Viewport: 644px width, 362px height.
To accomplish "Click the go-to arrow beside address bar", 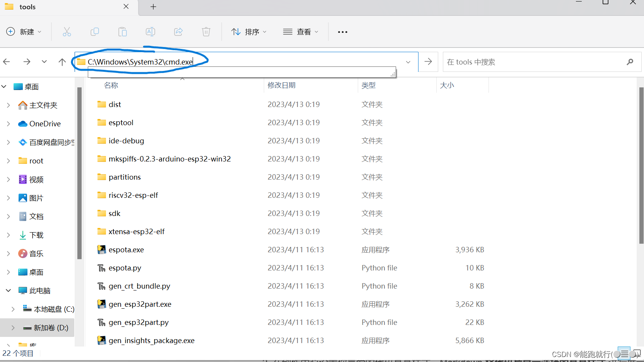I will point(428,61).
